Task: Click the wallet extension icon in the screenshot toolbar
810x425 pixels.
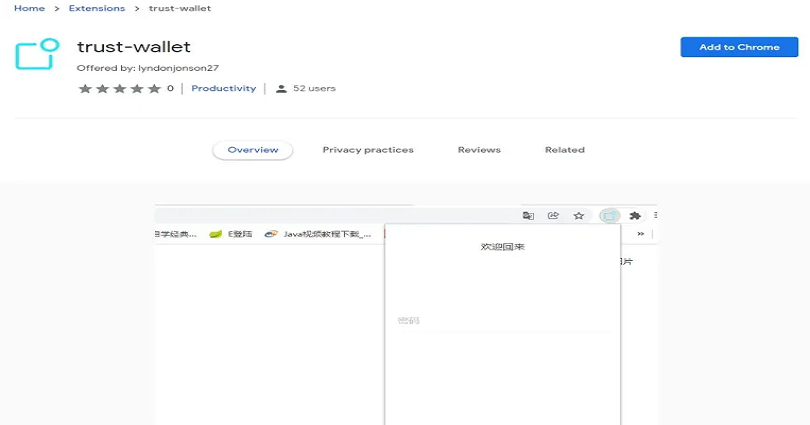Action: point(610,216)
